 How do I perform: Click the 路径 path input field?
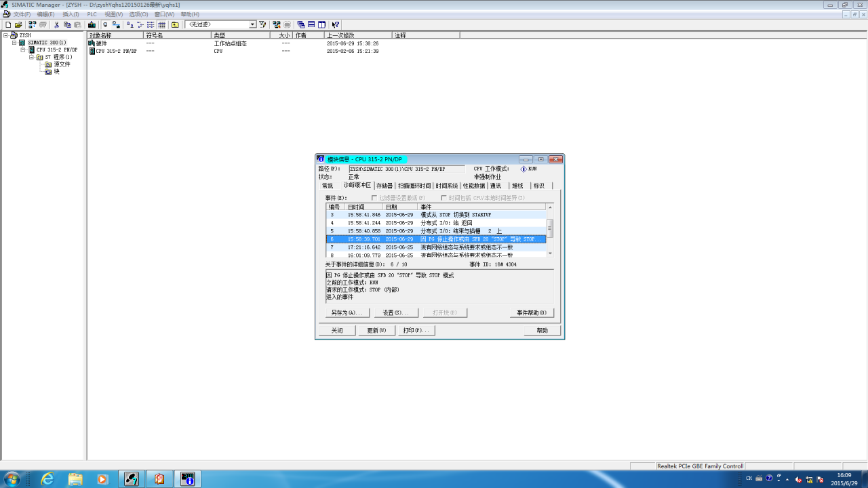click(407, 169)
